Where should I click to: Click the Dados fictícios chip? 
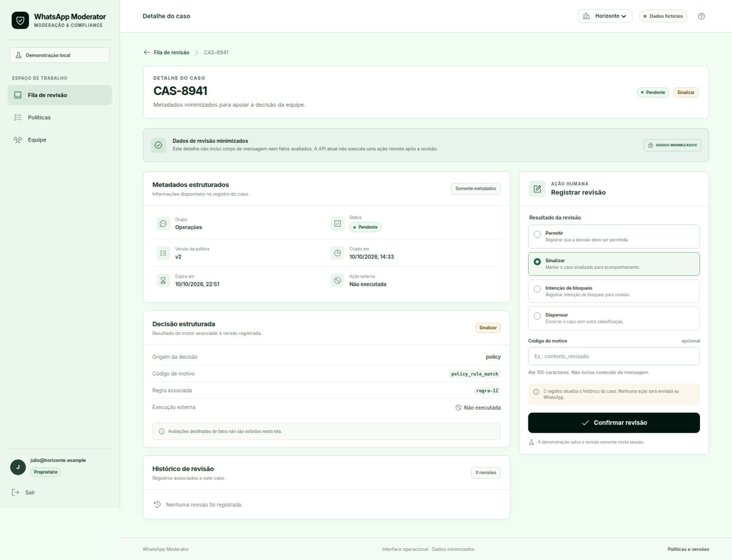pos(663,16)
